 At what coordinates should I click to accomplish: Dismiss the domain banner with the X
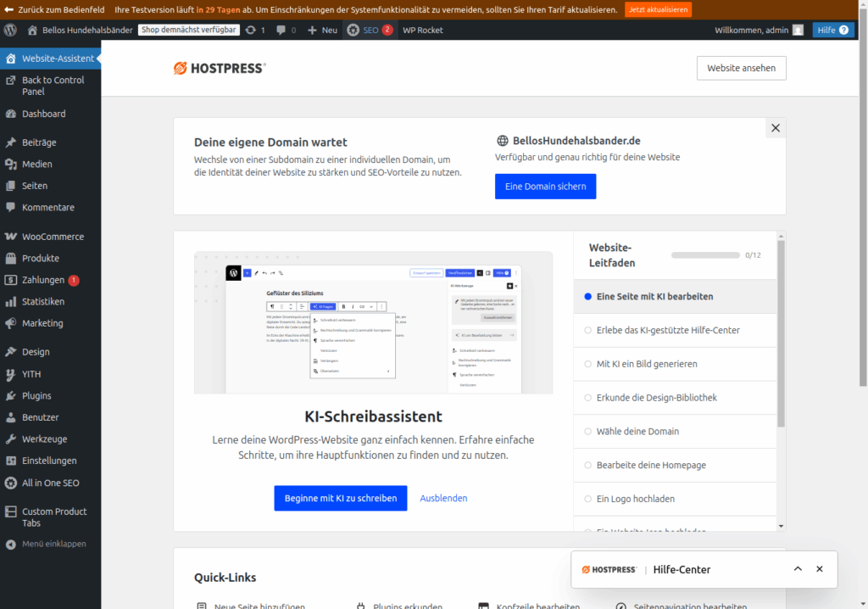pos(775,128)
